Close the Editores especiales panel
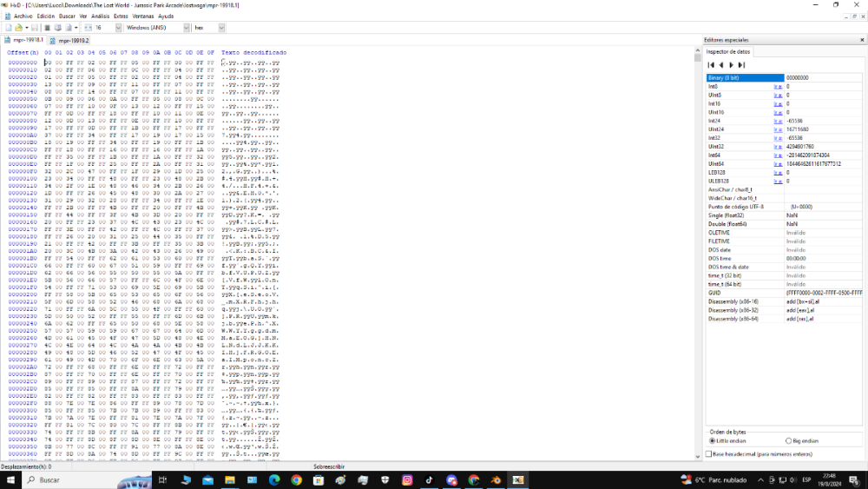 (x=861, y=40)
